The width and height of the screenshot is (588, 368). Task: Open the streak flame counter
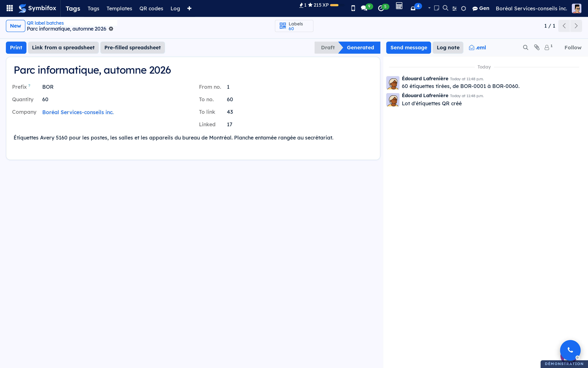click(303, 5)
